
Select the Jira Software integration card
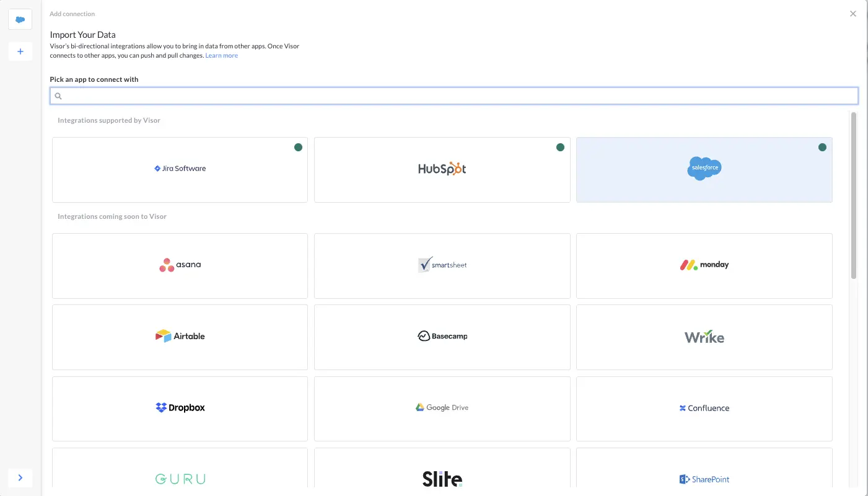click(x=180, y=170)
